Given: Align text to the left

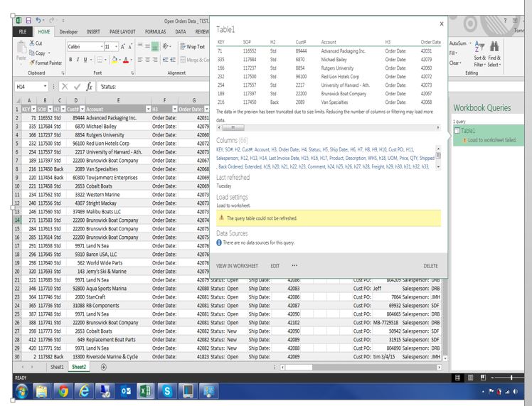Looking at the screenshot, I should tap(140, 60).
